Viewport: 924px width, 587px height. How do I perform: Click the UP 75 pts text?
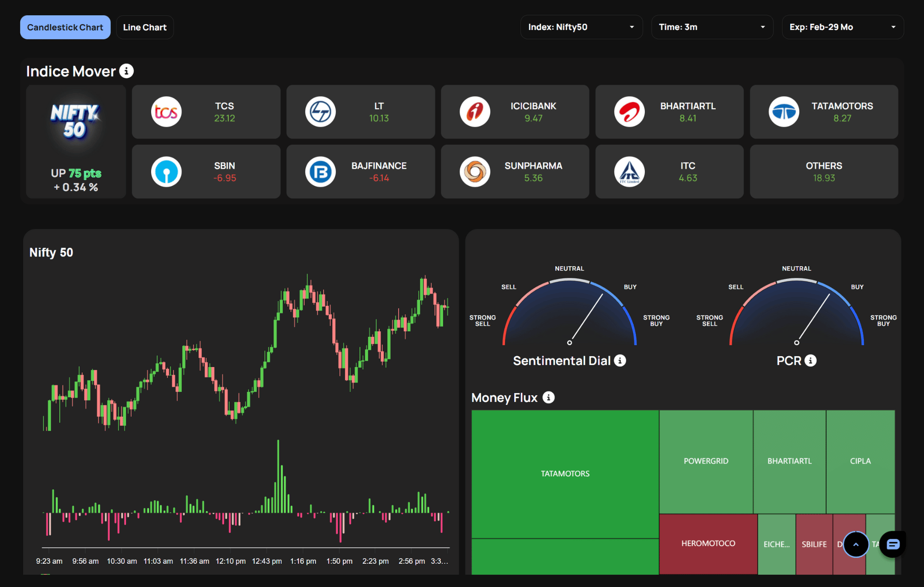[x=76, y=174]
